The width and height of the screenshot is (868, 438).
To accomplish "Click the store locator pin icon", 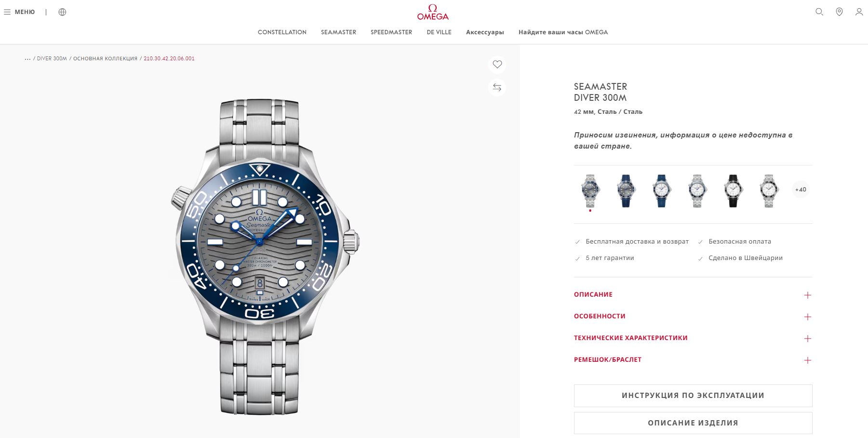I will coord(839,12).
